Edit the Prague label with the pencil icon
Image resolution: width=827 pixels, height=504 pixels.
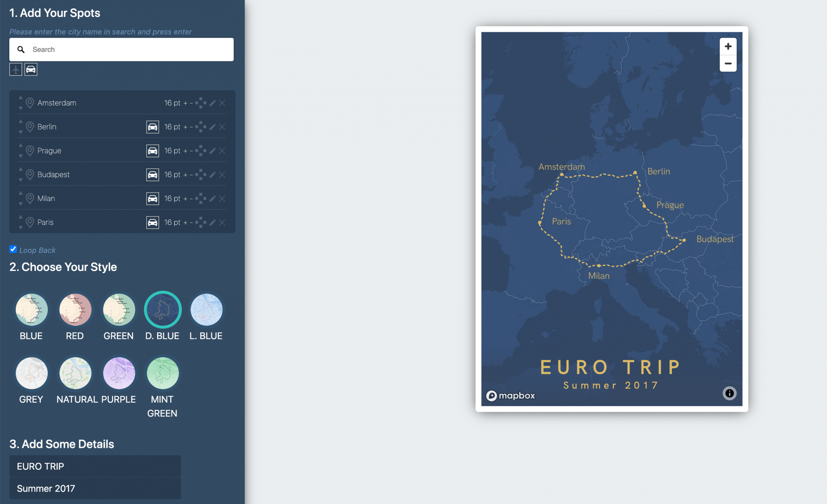[212, 151]
